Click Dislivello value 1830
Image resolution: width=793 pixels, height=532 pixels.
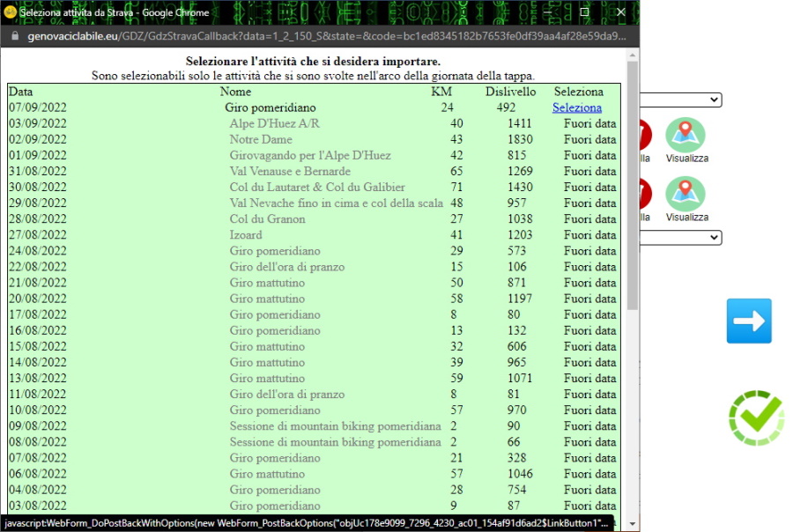[520, 139]
